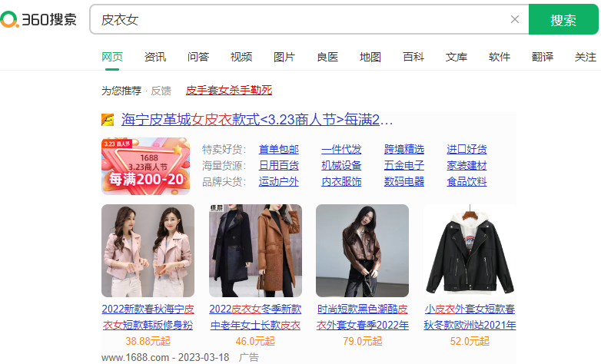Click the black biker jacket product image
This screenshot has height=364, width=601.
[470, 250]
